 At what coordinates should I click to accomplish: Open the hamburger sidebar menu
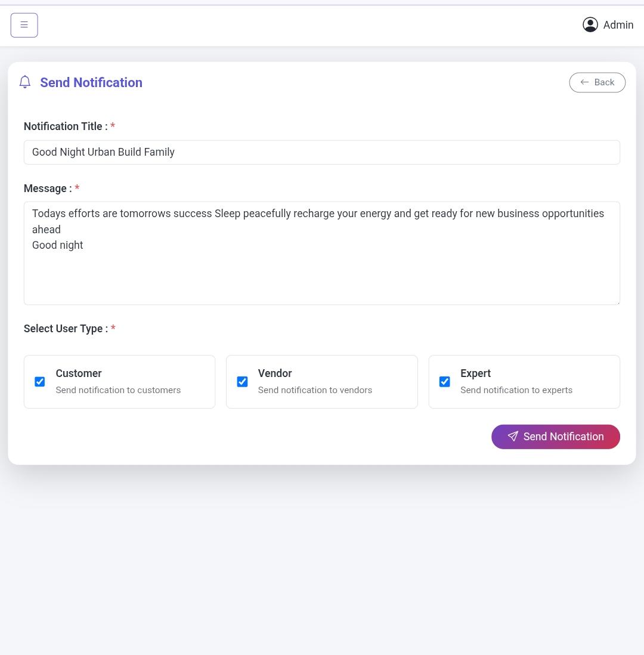tap(24, 25)
